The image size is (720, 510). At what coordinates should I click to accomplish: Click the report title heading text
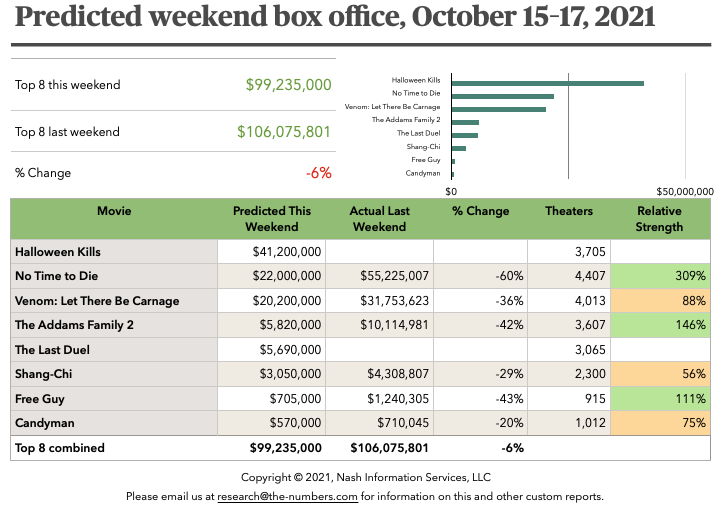336,18
